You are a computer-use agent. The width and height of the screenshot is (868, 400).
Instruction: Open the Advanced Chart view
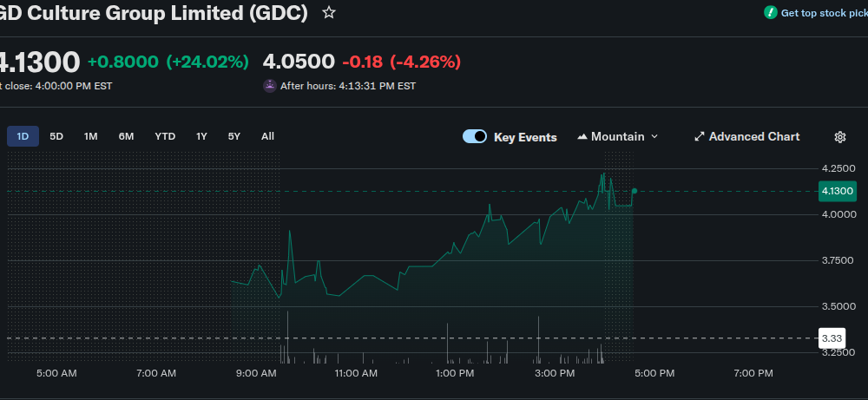point(746,137)
